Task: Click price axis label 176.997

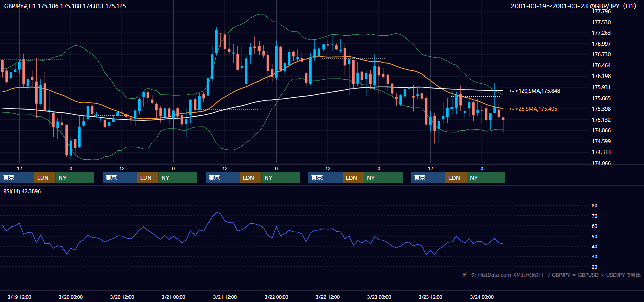Action: [x=601, y=44]
